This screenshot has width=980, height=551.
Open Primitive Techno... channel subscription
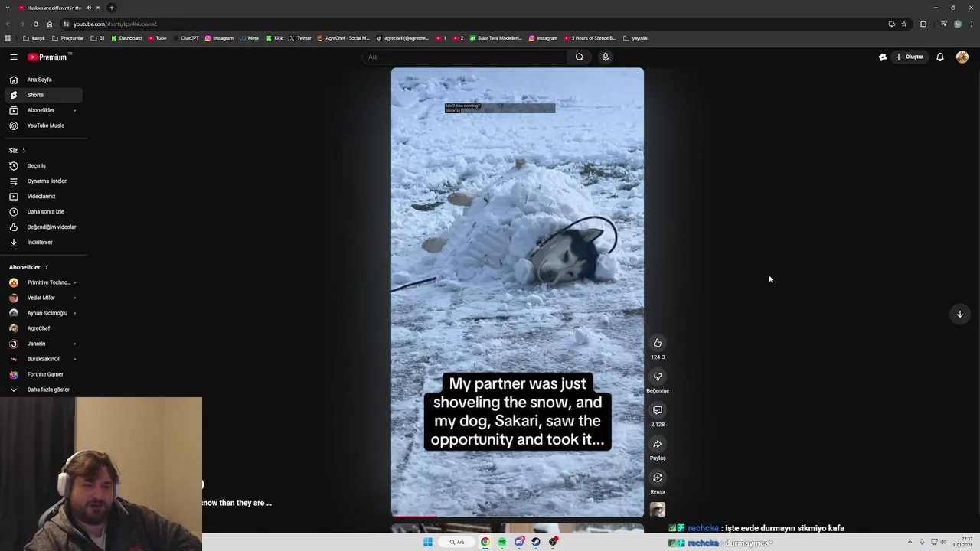tap(43, 282)
